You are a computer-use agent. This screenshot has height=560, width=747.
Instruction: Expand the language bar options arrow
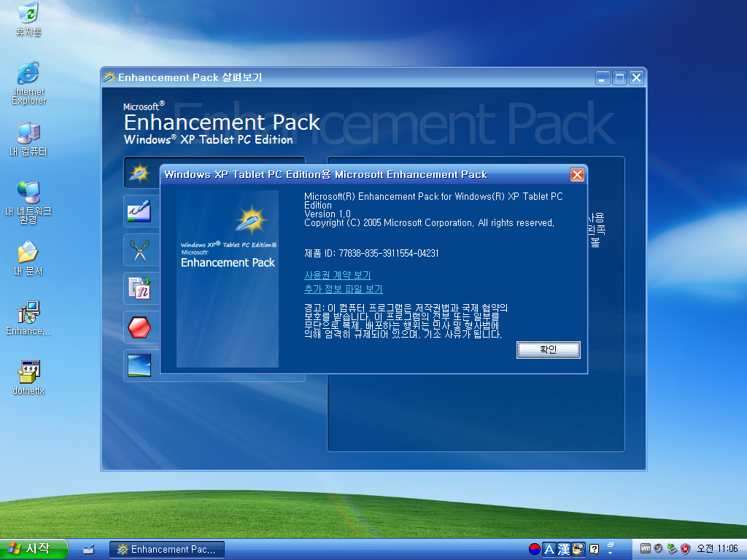click(x=611, y=553)
